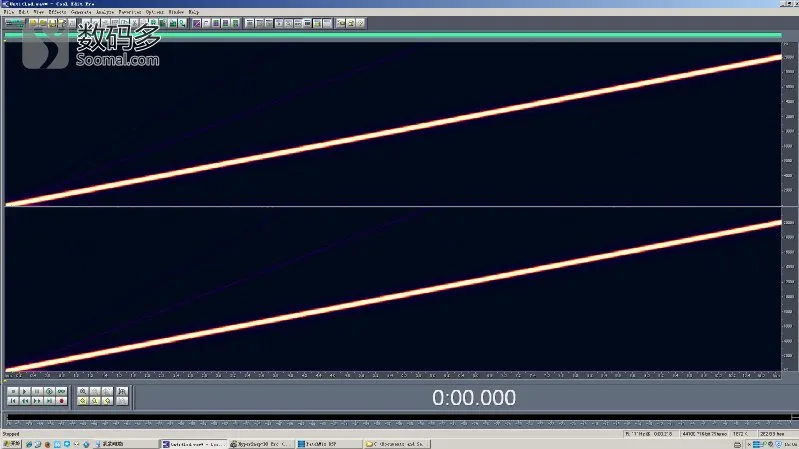Screen dimensions: 799x449
Task: Click the Pause transport button
Action: coord(37,391)
